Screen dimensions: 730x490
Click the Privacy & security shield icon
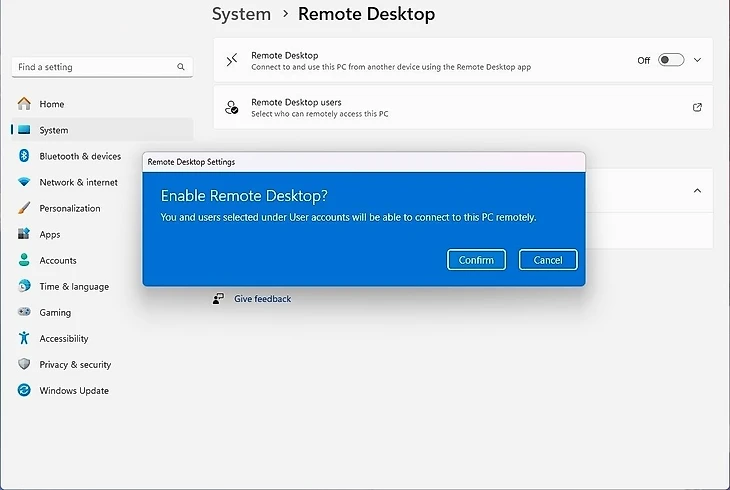(24, 364)
